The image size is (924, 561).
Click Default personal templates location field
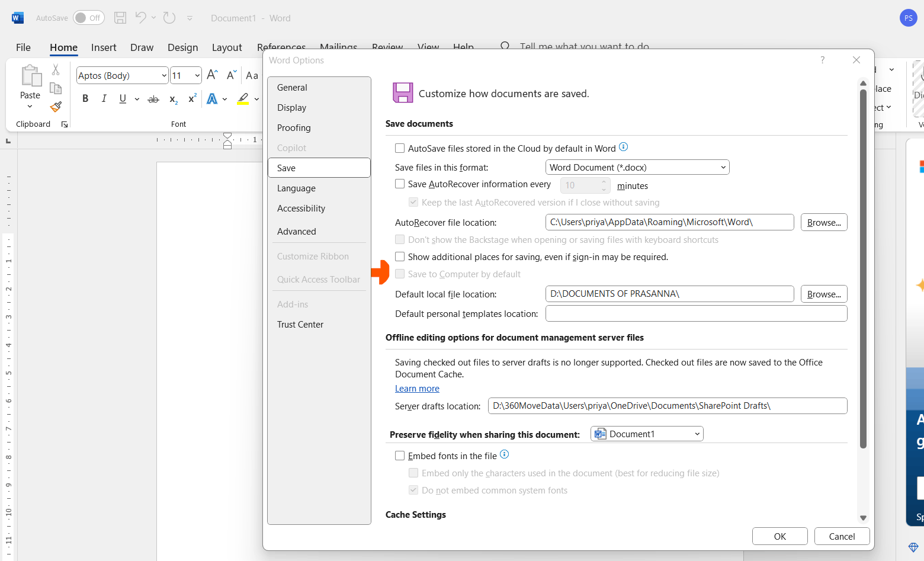(x=696, y=313)
